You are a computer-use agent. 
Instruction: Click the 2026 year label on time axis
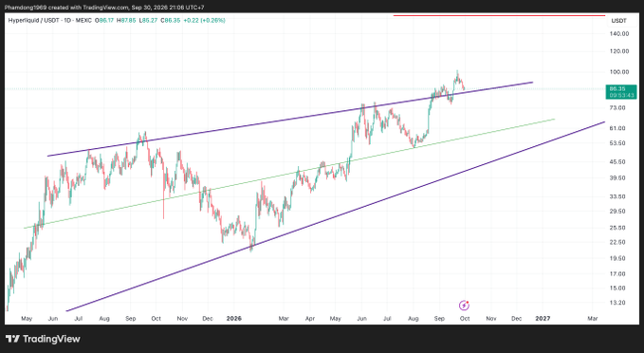234,319
